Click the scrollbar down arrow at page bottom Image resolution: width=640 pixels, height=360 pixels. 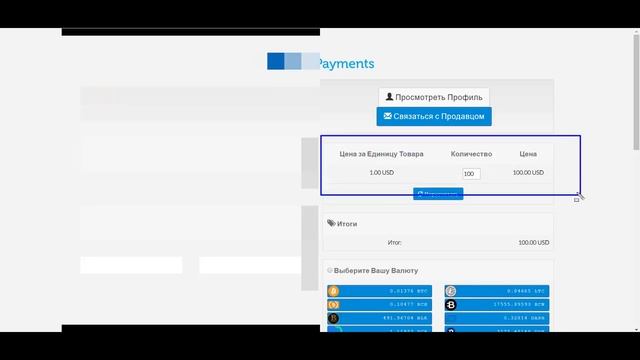(x=636, y=329)
